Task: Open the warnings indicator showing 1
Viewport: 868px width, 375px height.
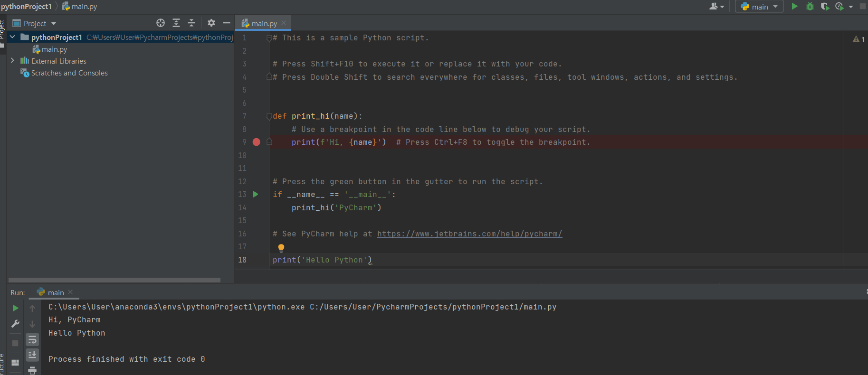Action: tap(859, 39)
